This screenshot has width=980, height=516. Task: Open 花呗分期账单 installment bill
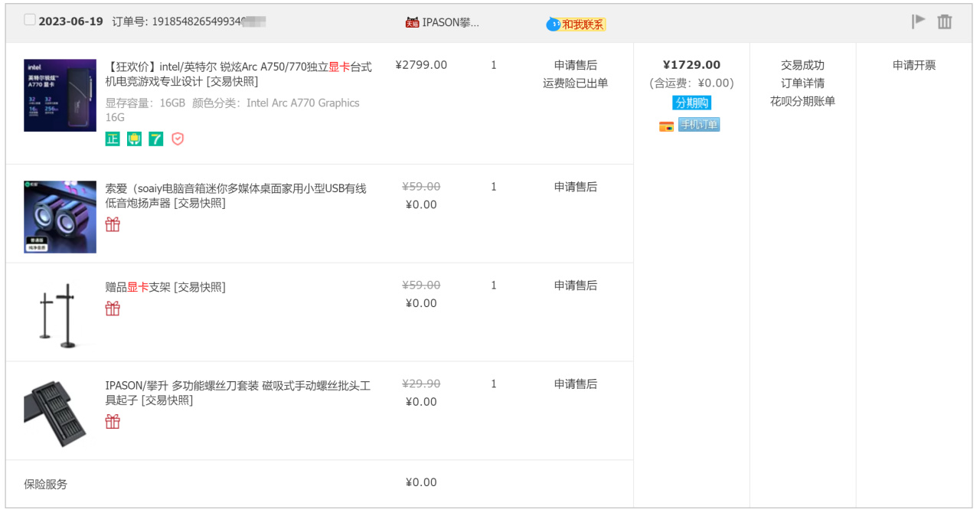pos(802,101)
